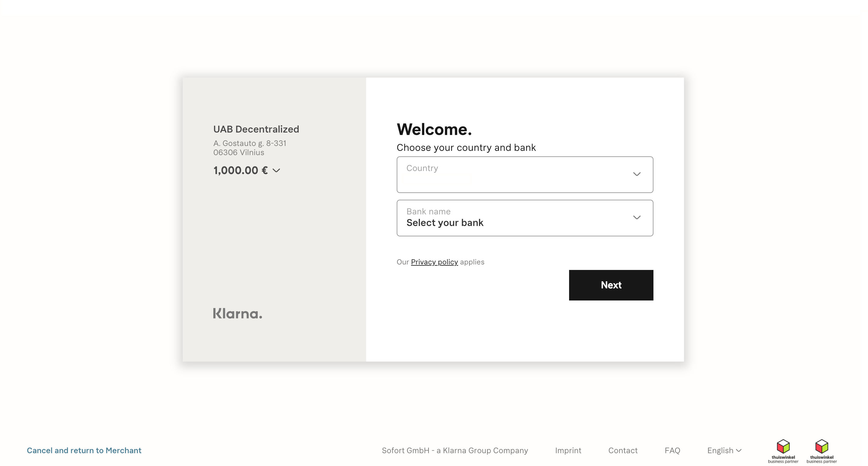The image size is (868, 466).
Task: Click the Bank name field chevron arrow
Action: click(637, 217)
